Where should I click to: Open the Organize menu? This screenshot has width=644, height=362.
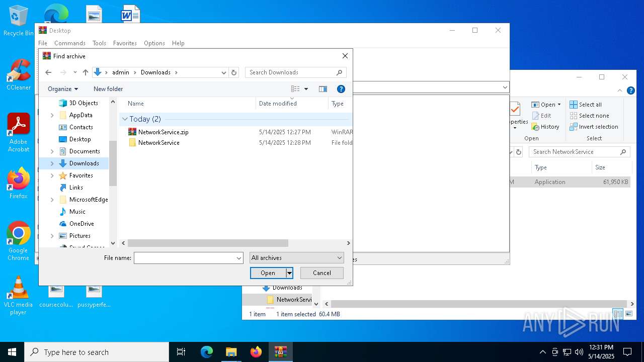[x=63, y=89]
